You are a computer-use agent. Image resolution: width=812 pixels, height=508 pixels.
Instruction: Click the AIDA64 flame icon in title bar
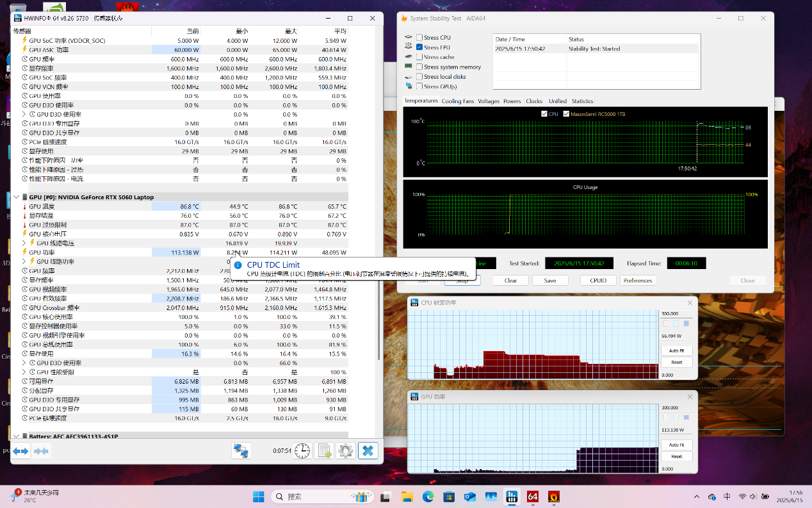point(404,19)
